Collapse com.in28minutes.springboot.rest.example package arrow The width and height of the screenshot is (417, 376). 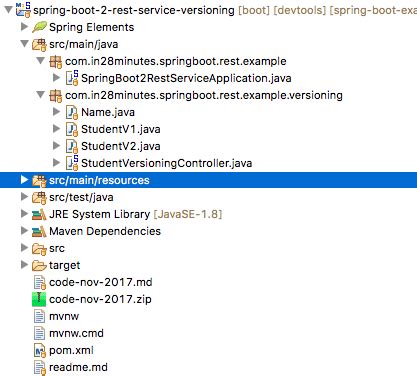pyautogui.click(x=40, y=60)
